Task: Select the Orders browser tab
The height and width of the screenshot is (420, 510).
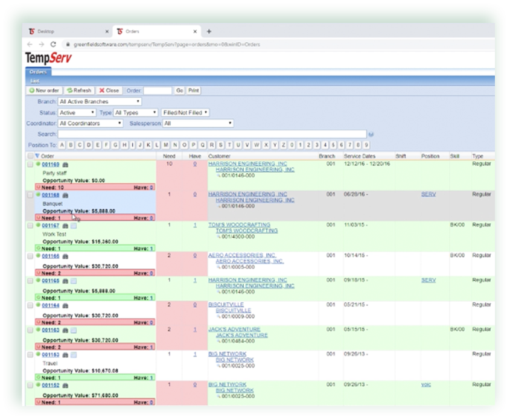Action: coord(157,31)
